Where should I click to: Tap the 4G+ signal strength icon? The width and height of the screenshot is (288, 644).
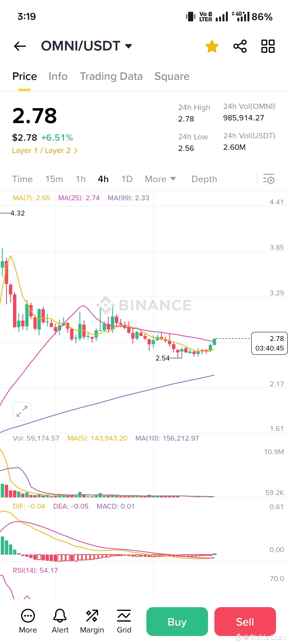[240, 16]
